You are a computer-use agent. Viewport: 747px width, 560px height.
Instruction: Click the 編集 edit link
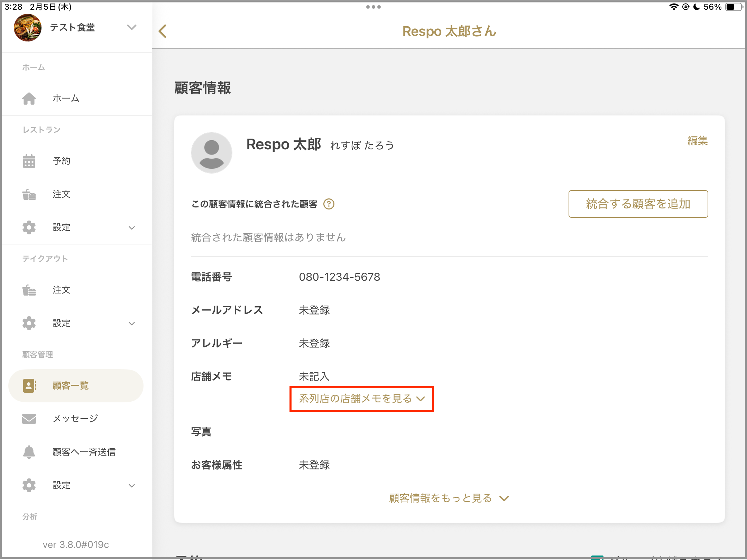point(697,141)
